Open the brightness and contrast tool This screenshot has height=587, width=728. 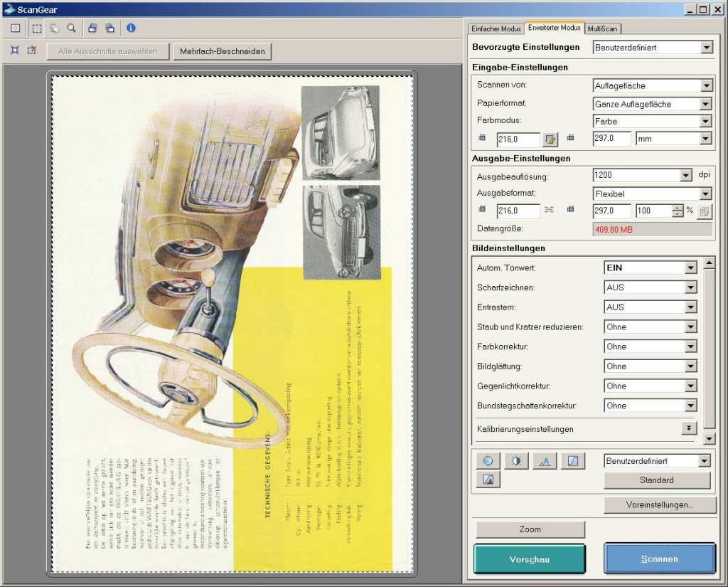(516, 460)
